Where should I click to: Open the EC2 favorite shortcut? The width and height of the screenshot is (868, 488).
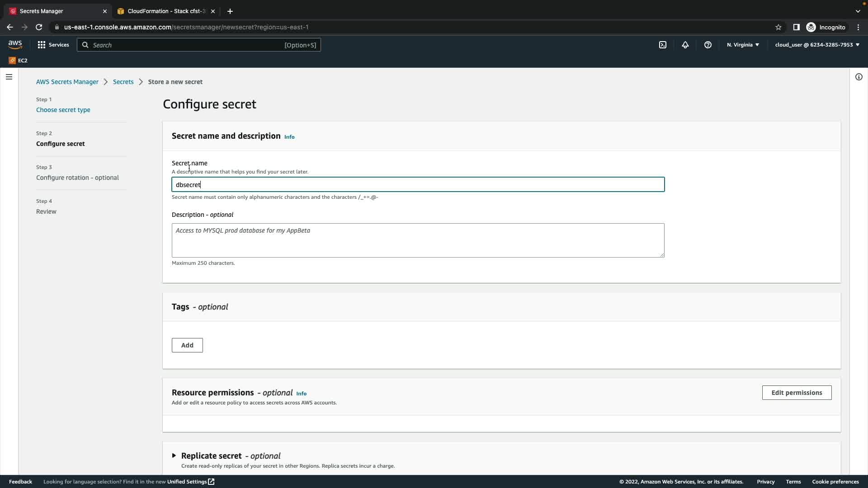point(18,60)
